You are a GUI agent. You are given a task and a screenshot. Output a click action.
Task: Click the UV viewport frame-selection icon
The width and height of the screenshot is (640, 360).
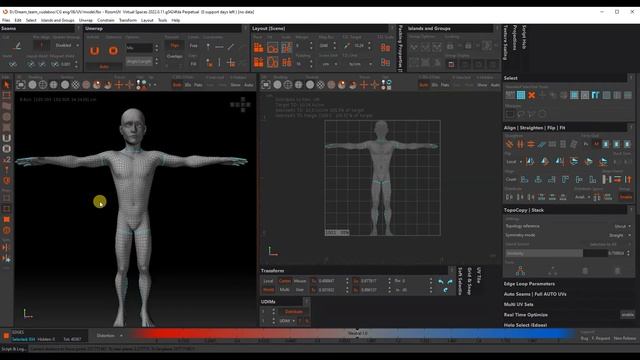[266, 84]
